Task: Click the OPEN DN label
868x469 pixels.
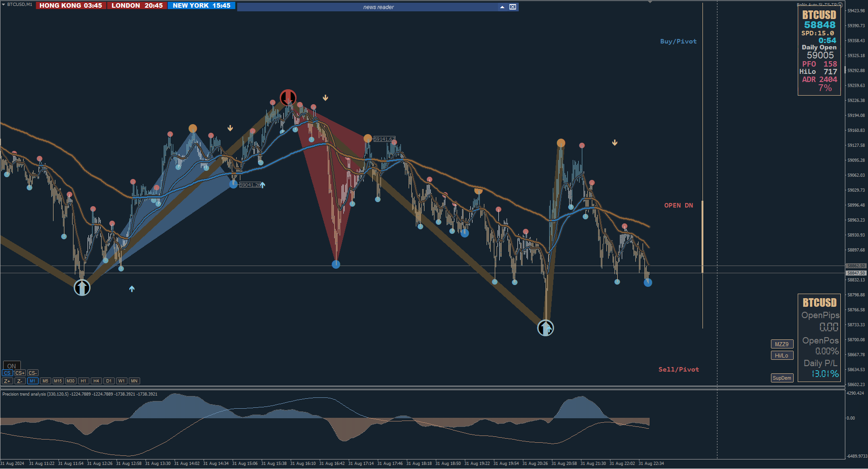Action: click(x=679, y=205)
